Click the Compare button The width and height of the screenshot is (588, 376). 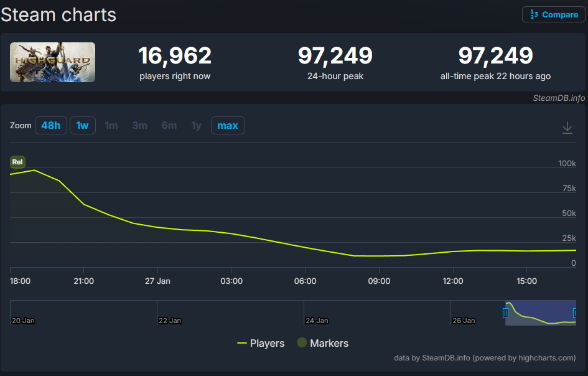(x=554, y=14)
